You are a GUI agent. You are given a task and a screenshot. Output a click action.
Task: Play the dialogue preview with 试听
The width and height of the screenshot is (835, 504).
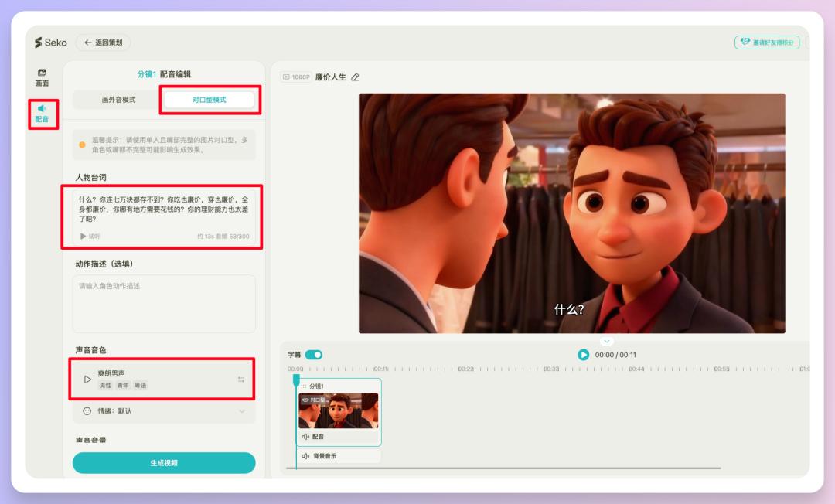[x=90, y=236]
